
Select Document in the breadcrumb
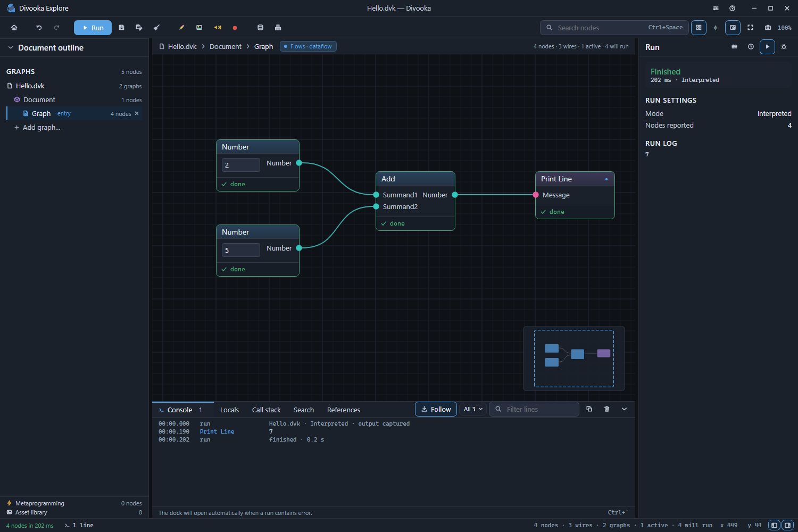[x=226, y=46]
